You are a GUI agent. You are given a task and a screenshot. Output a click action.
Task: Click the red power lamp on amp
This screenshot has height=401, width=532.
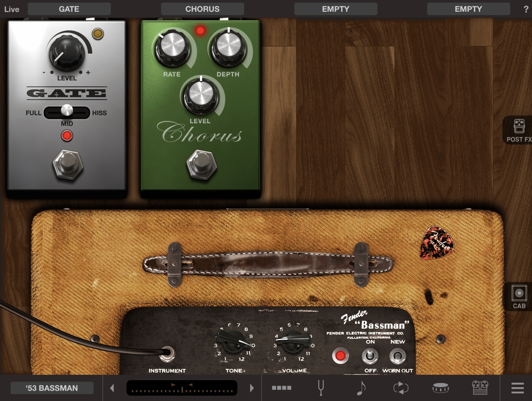pos(340,356)
